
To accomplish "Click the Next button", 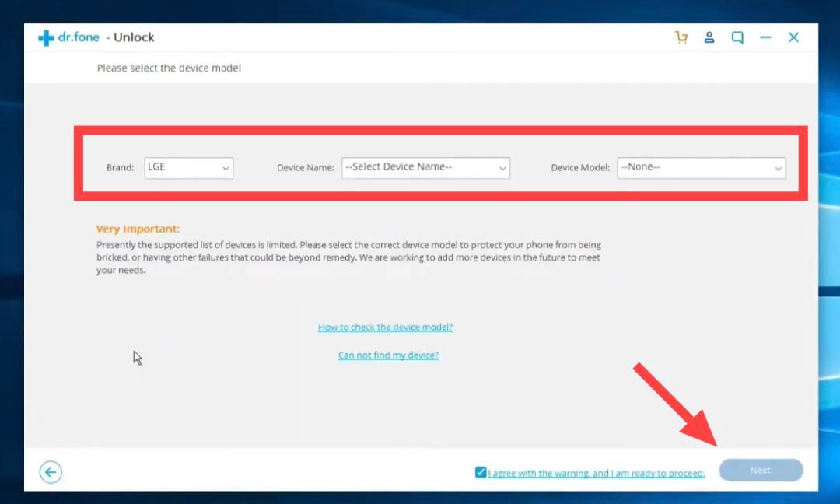I will [761, 471].
